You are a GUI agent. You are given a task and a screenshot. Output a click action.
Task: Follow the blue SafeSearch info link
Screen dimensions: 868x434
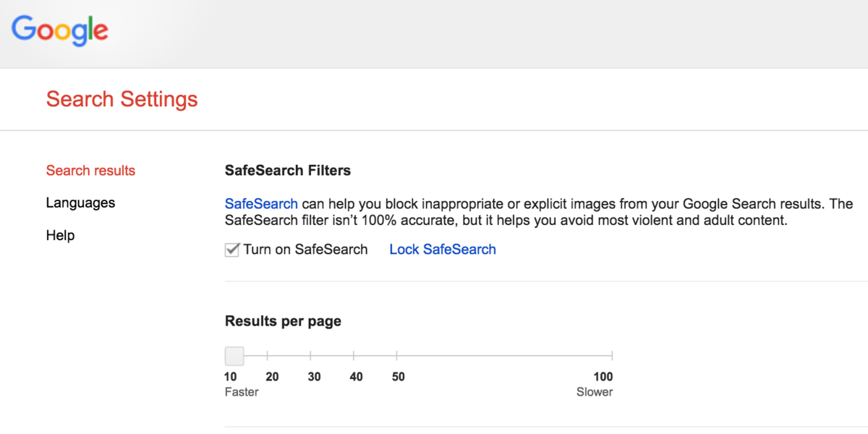[261, 204]
